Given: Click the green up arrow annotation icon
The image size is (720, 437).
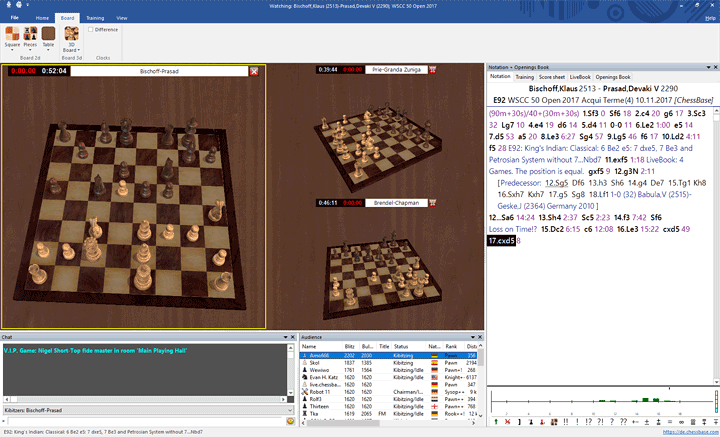Looking at the screenshot, I should (496, 422).
